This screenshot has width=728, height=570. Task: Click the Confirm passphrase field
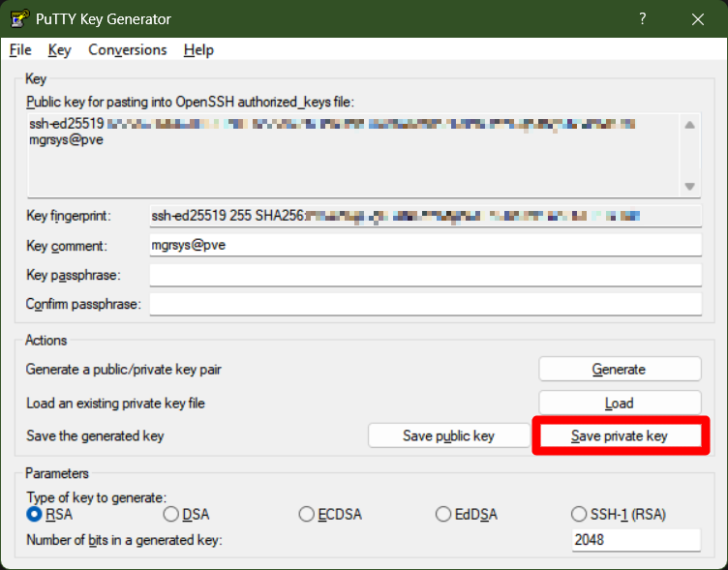425,304
